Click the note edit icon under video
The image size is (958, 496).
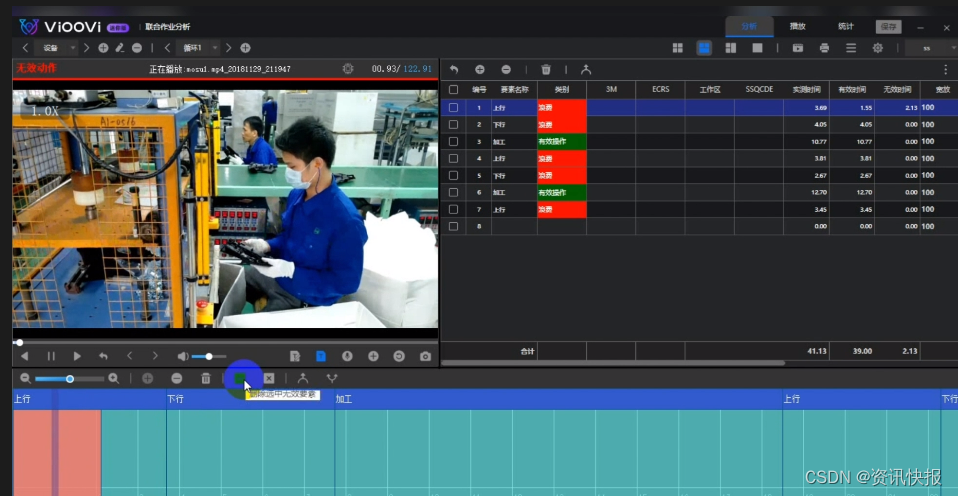[x=295, y=356]
